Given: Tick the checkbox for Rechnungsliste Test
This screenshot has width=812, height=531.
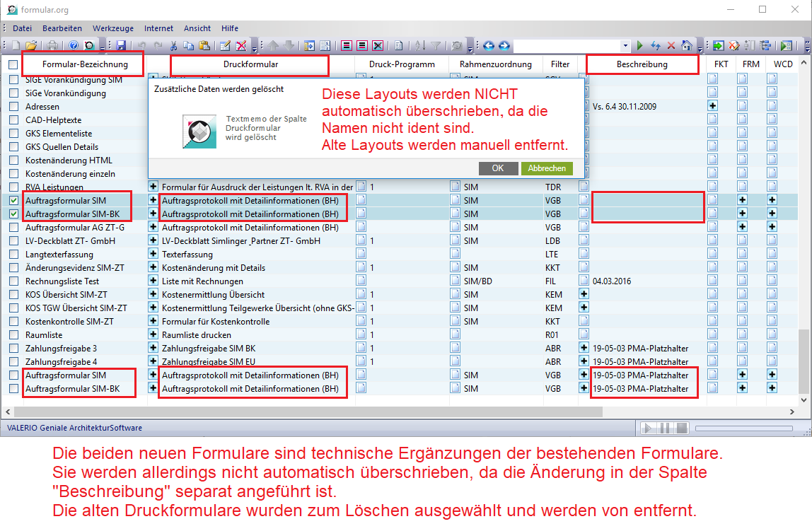Looking at the screenshot, I should click(13, 281).
